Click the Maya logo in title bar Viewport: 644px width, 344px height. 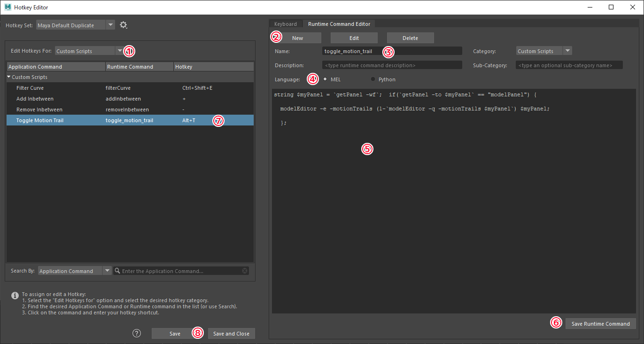[x=8, y=7]
